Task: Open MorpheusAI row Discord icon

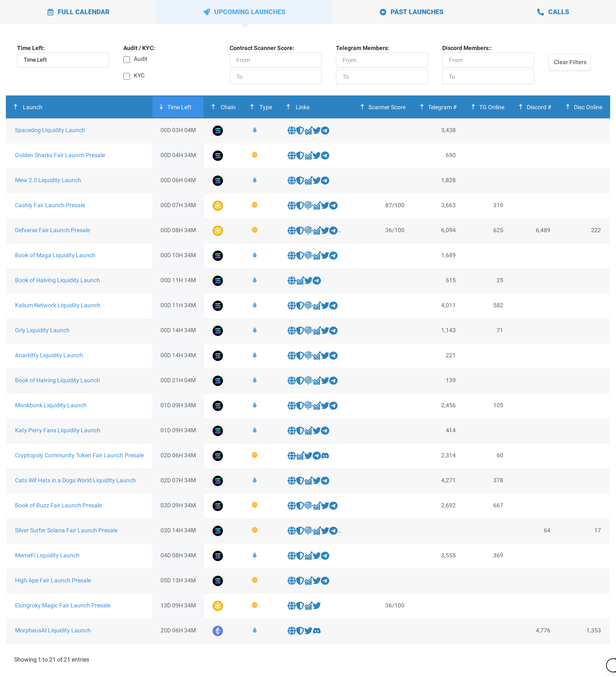Action: pos(317,631)
